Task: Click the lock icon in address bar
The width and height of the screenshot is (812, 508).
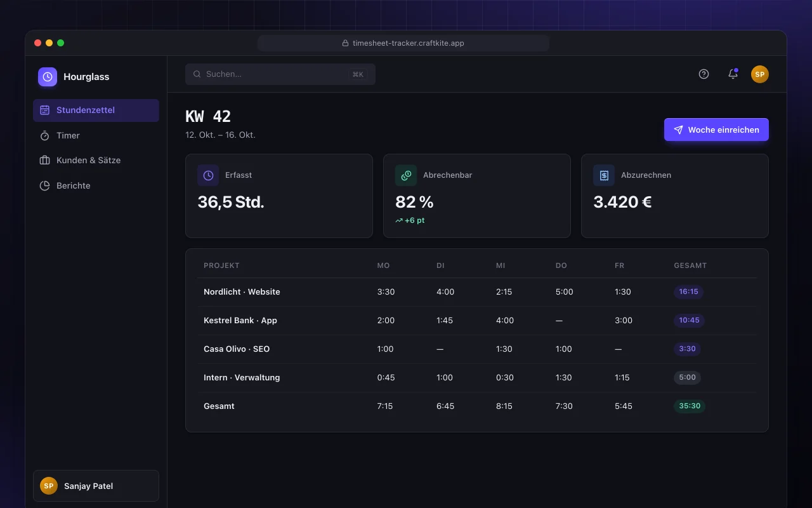Action: tap(346, 43)
